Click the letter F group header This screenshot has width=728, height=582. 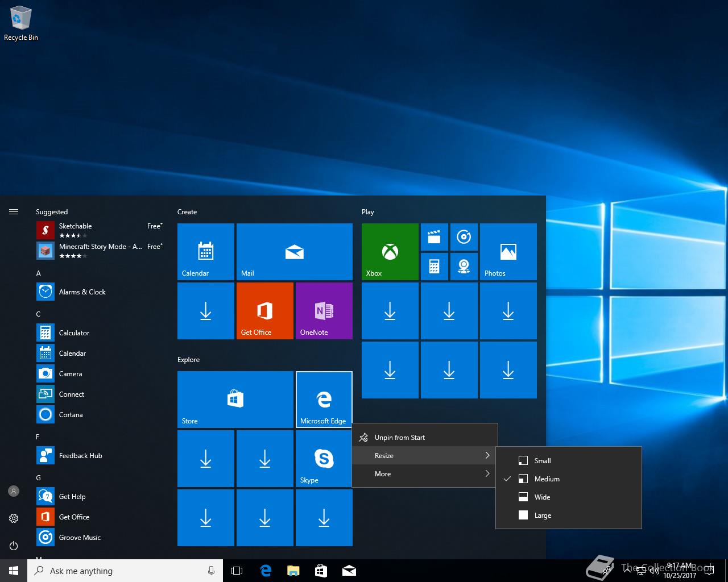pos(38,437)
